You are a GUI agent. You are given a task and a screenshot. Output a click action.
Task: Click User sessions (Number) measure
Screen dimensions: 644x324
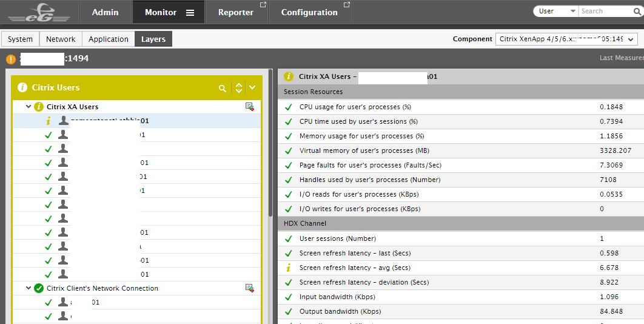click(x=338, y=238)
